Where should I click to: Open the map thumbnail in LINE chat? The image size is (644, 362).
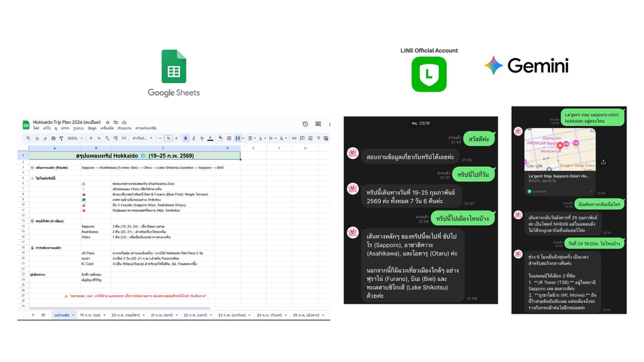(560, 149)
